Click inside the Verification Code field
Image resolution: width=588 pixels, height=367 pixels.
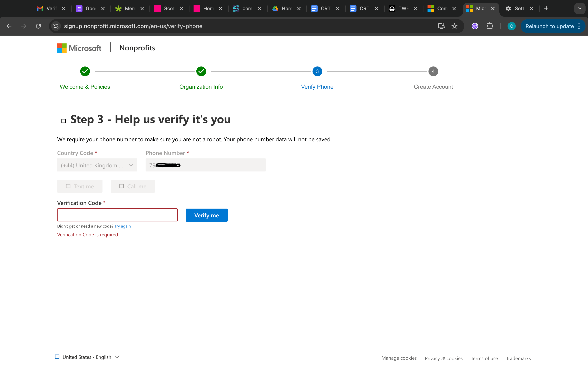pos(117,215)
